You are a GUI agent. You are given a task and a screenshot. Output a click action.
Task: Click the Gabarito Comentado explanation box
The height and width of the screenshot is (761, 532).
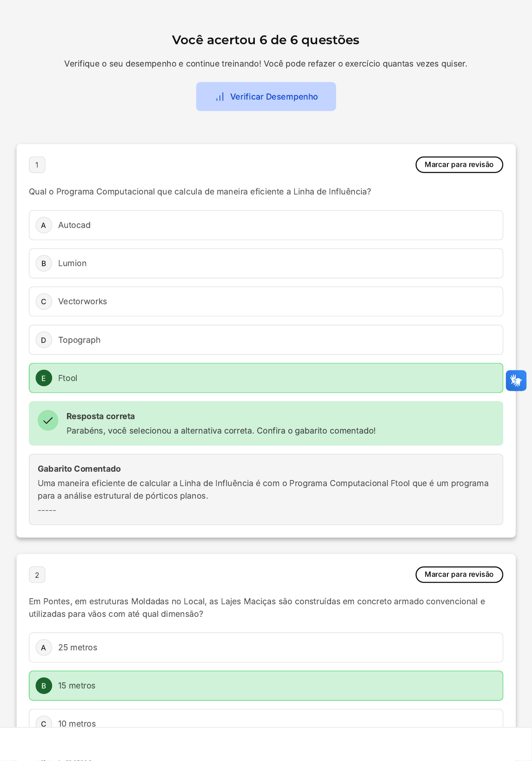266,489
